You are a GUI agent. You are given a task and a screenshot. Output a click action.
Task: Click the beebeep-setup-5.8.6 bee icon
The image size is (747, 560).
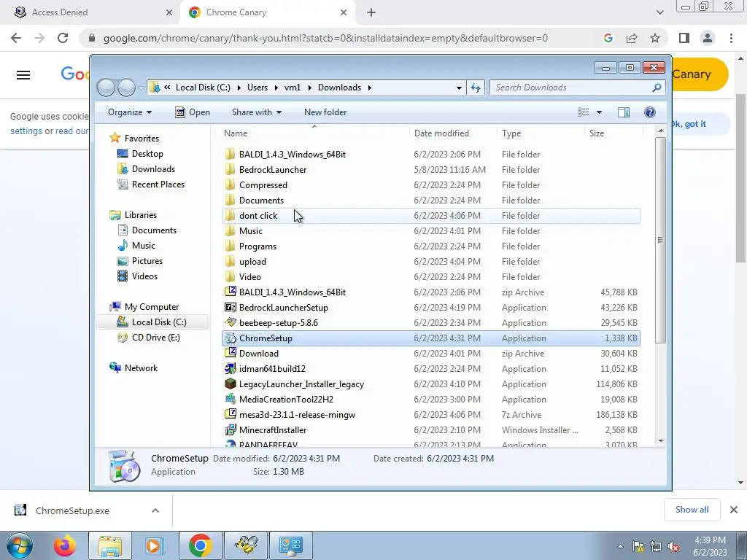pos(231,323)
